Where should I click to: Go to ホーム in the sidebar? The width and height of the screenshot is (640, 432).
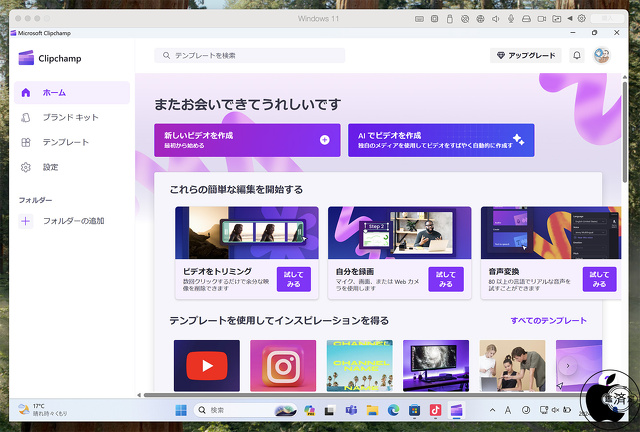72,93
